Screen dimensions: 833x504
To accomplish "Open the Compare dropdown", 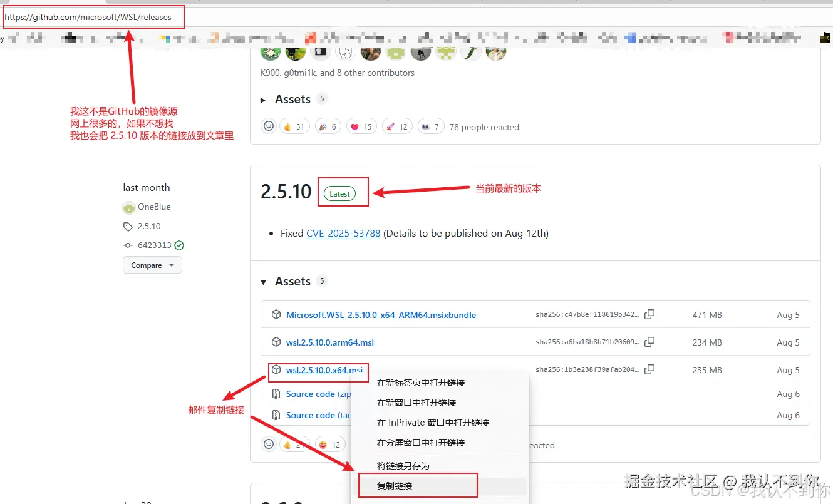I will coord(152,265).
